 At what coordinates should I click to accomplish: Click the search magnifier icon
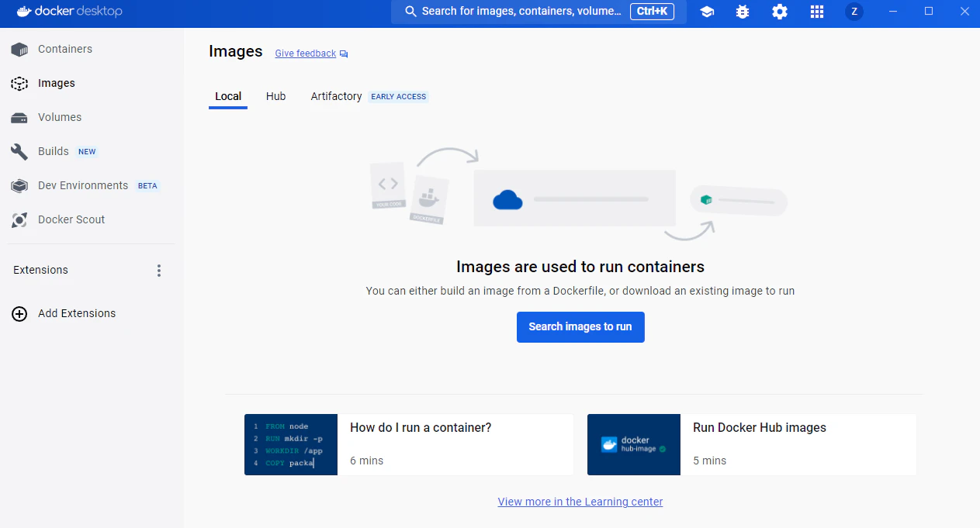pyautogui.click(x=411, y=12)
